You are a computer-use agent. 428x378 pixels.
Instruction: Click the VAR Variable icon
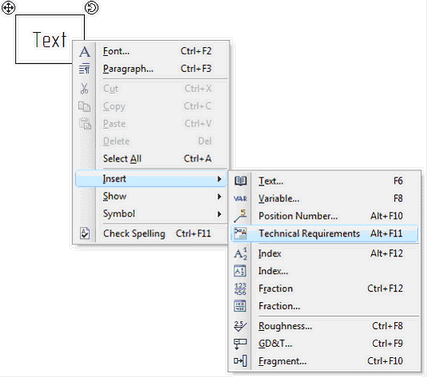240,199
